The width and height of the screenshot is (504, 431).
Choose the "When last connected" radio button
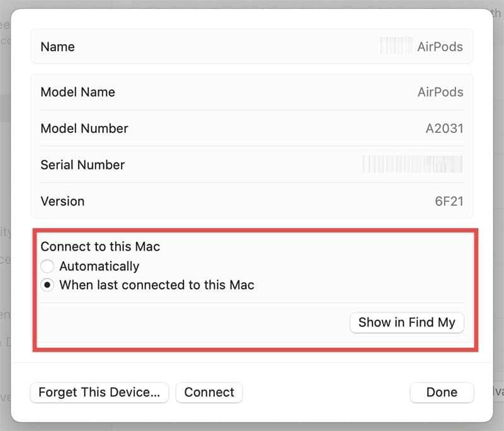48,285
